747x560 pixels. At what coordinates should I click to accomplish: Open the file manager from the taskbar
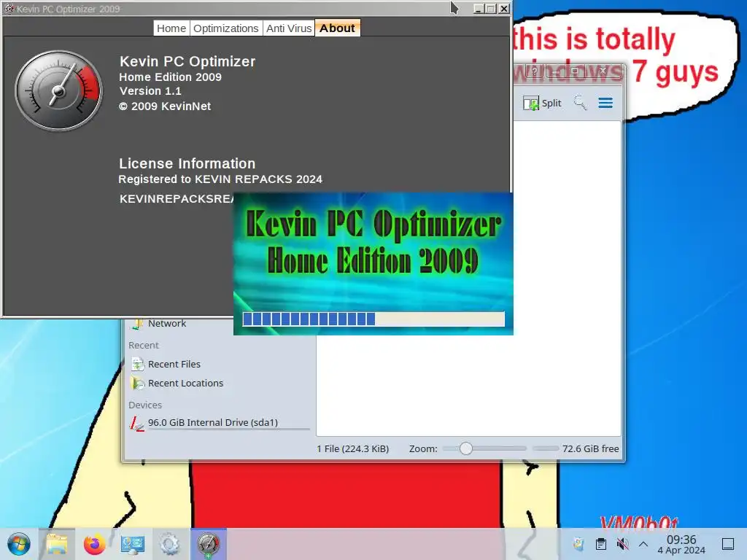[x=57, y=544]
